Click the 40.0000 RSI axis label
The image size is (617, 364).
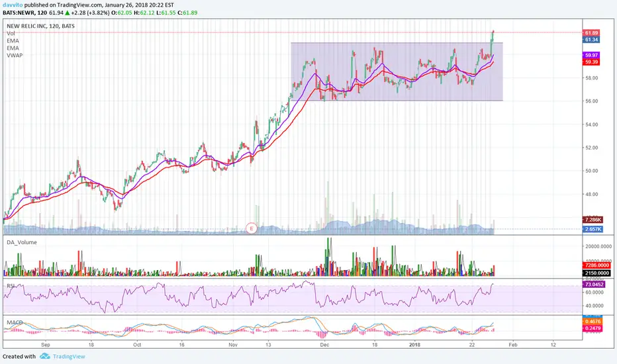594,306
